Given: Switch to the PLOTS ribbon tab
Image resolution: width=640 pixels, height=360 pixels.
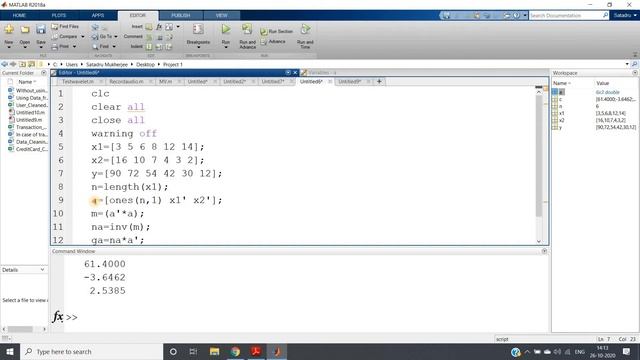Looking at the screenshot, I should [x=59, y=16].
